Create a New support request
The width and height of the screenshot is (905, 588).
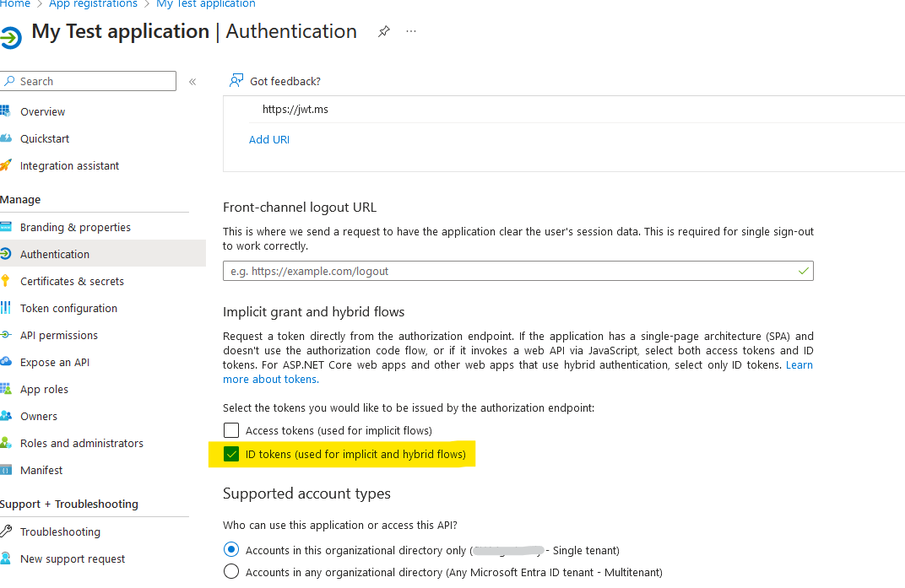(72, 559)
